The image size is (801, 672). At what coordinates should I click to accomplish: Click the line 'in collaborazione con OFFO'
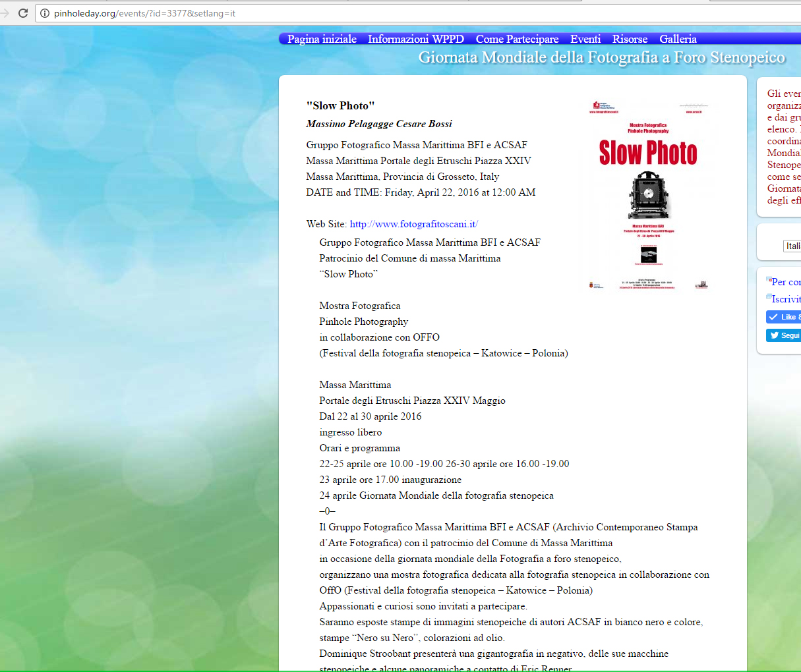[x=379, y=337]
